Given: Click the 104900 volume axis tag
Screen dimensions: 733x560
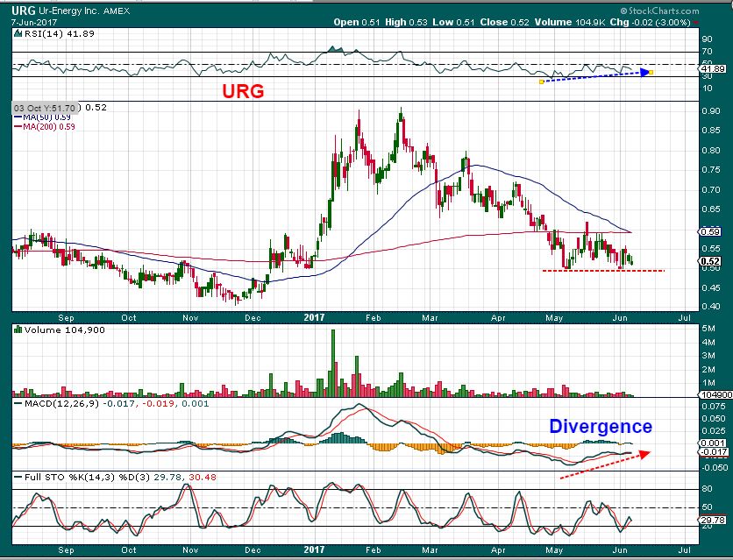Looking at the screenshot, I should point(716,395).
